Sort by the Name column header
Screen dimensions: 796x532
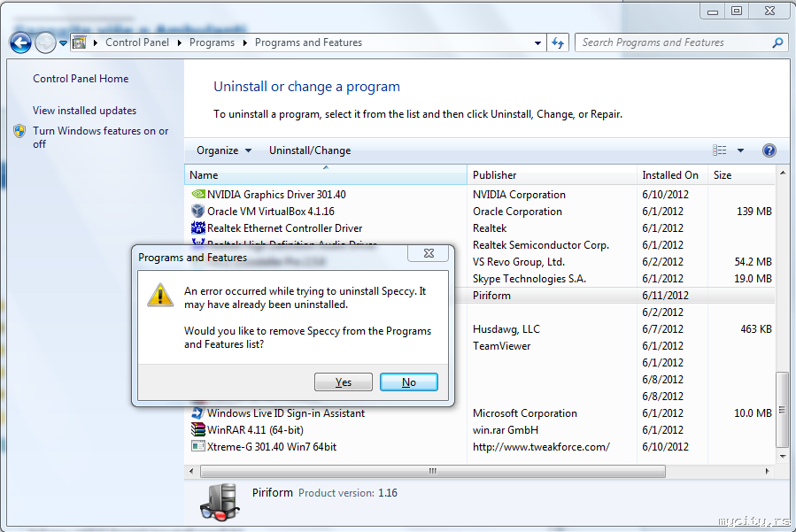326,175
